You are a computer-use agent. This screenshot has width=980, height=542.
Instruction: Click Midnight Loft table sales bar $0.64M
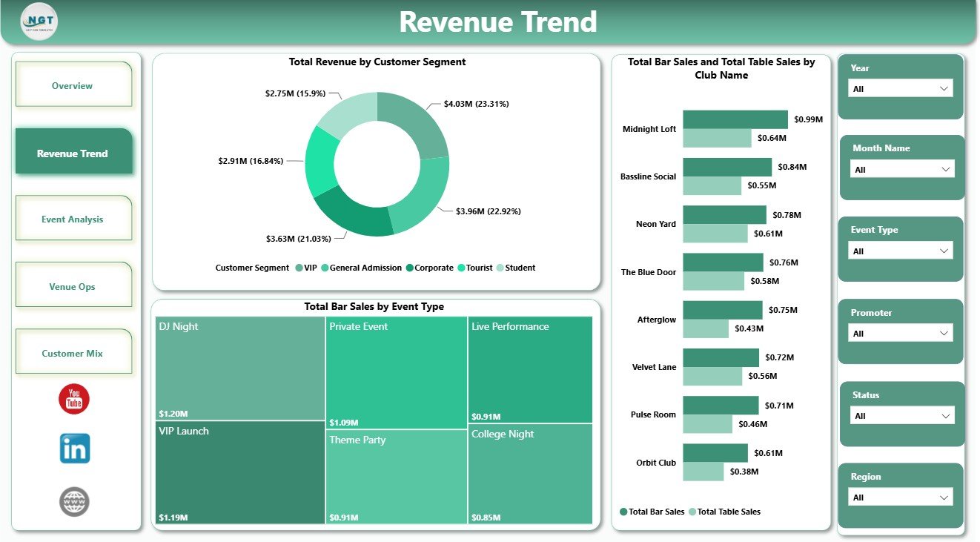(717, 138)
